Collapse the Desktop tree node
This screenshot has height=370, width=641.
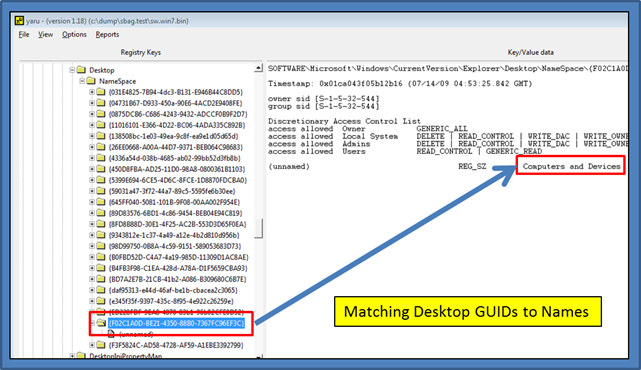(72, 70)
